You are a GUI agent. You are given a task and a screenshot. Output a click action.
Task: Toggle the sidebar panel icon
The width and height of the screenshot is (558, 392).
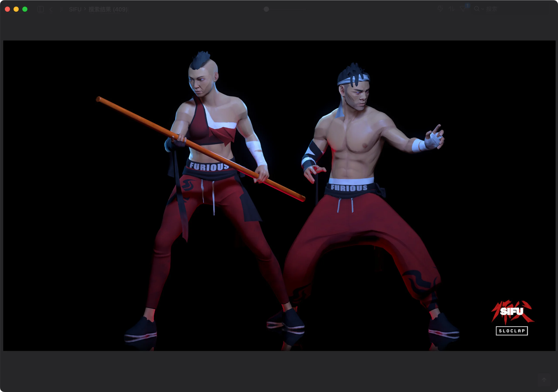tap(41, 9)
